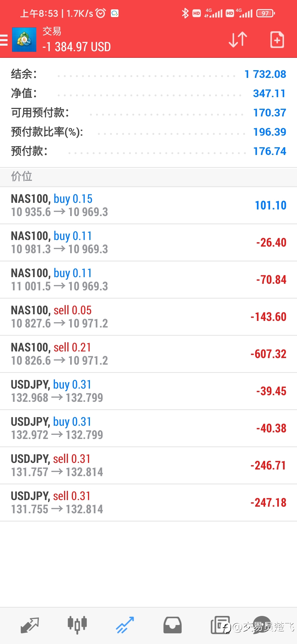The image size is (297, 644).
Task: Select the NAS100 buy 0.15 position
Action: (x=148, y=205)
